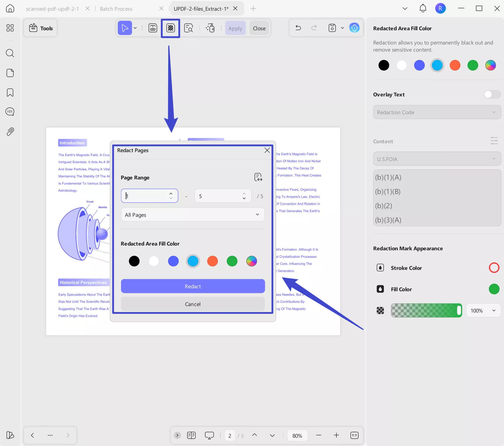This screenshot has width=504, height=446.
Task: Open the thumbnails grid in left sidebar
Action: click(x=10, y=28)
